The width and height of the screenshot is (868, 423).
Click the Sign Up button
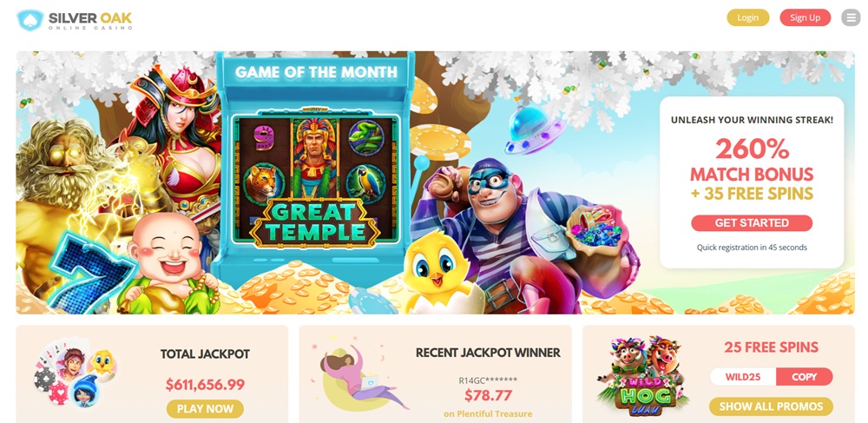tap(805, 17)
